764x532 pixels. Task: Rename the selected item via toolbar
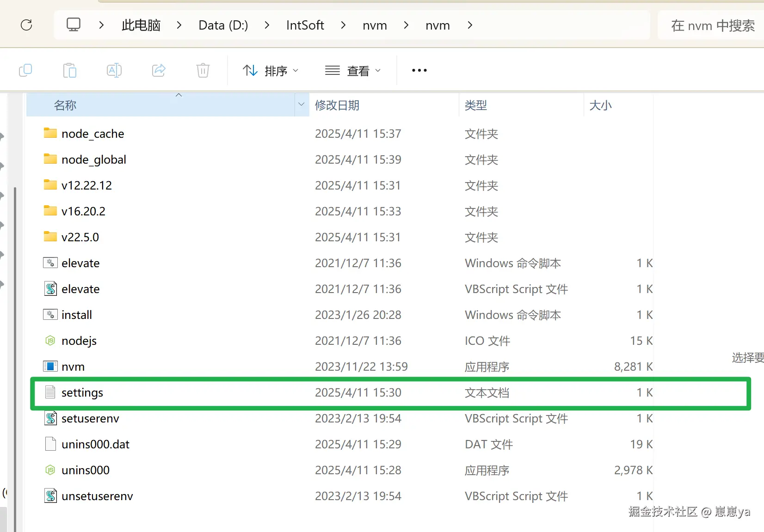[x=114, y=70]
